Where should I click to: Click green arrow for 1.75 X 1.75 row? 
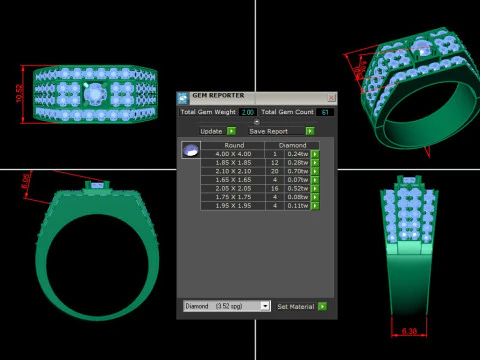315,197
